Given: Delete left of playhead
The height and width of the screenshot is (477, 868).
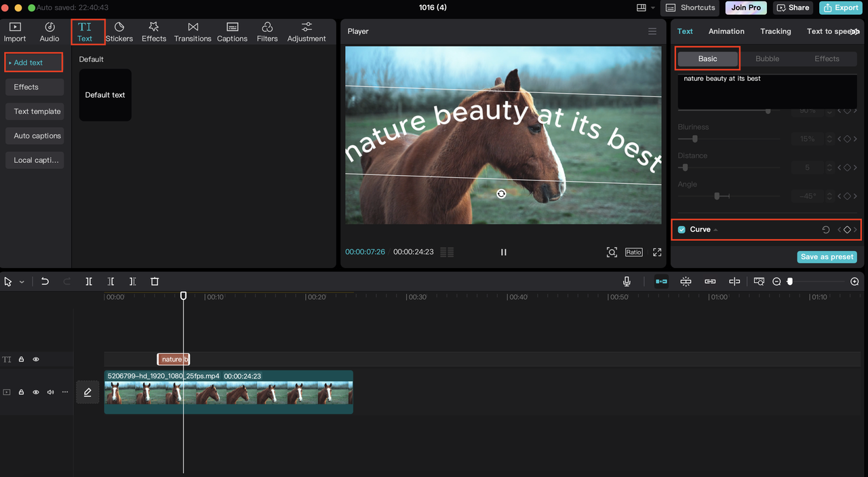Looking at the screenshot, I should coord(111,282).
